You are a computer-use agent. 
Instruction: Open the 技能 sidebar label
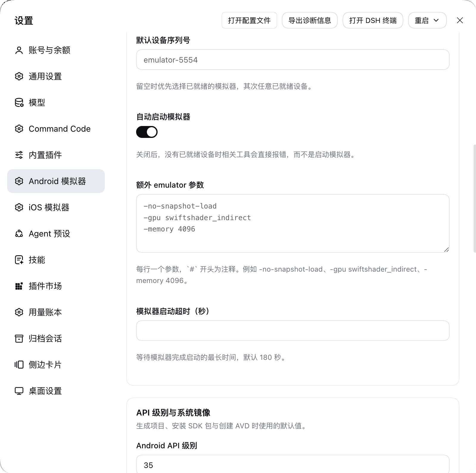tap(37, 260)
